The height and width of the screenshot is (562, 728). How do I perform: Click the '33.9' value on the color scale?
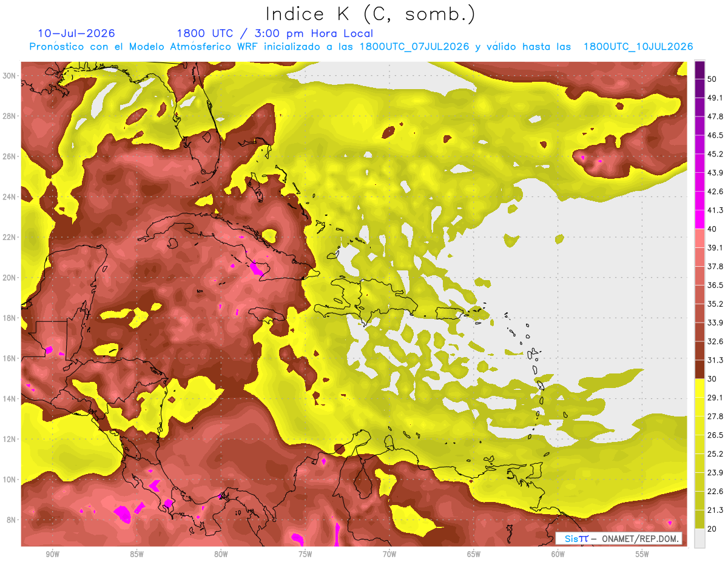click(x=715, y=323)
